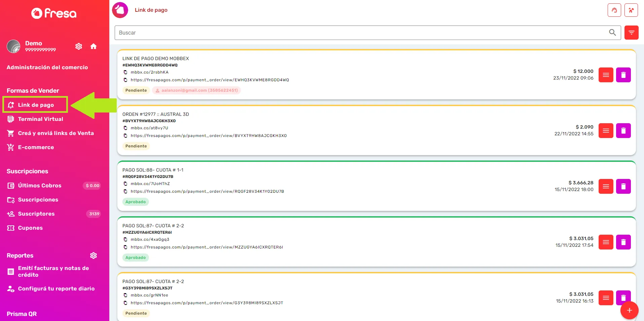Click the Demo profile avatar

pos(13,46)
